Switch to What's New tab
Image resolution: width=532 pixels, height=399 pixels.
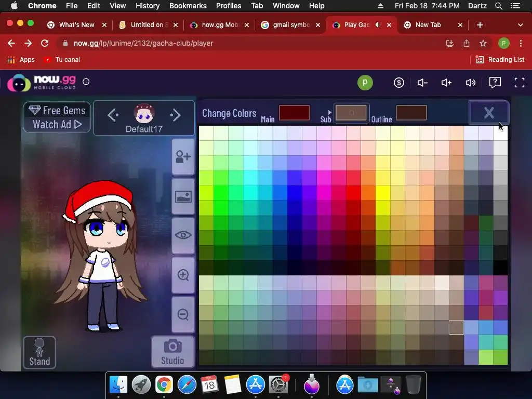[77, 25]
